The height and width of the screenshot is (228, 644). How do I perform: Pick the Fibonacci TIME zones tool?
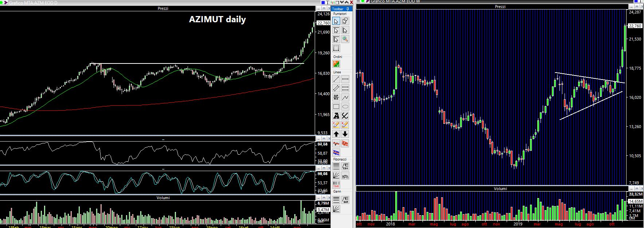336,185
